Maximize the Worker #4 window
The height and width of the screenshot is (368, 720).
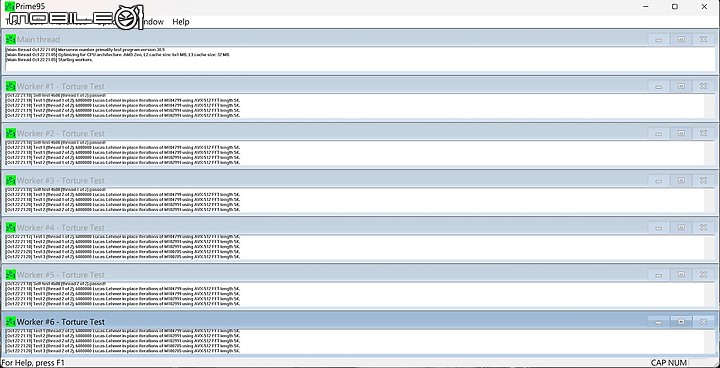(681, 227)
